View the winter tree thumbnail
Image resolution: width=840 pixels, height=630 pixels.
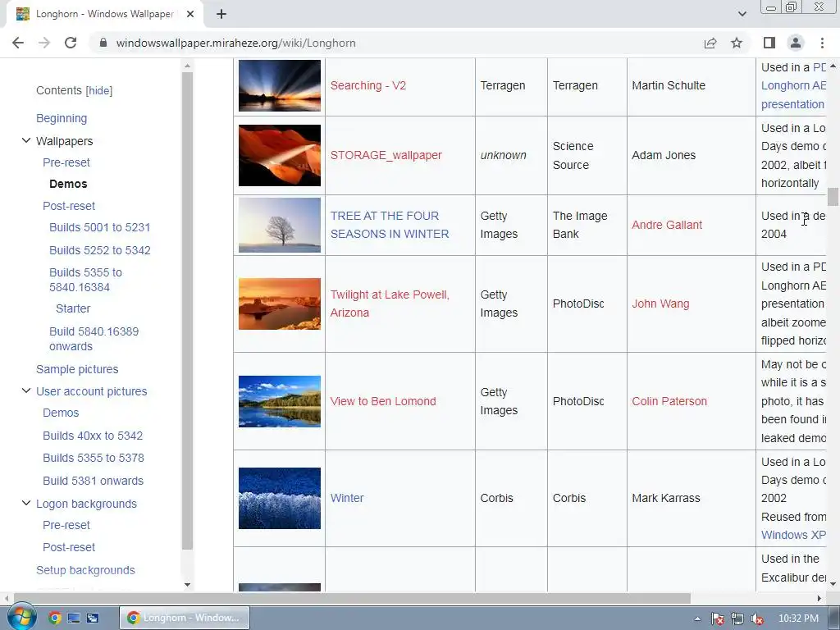tap(279, 225)
